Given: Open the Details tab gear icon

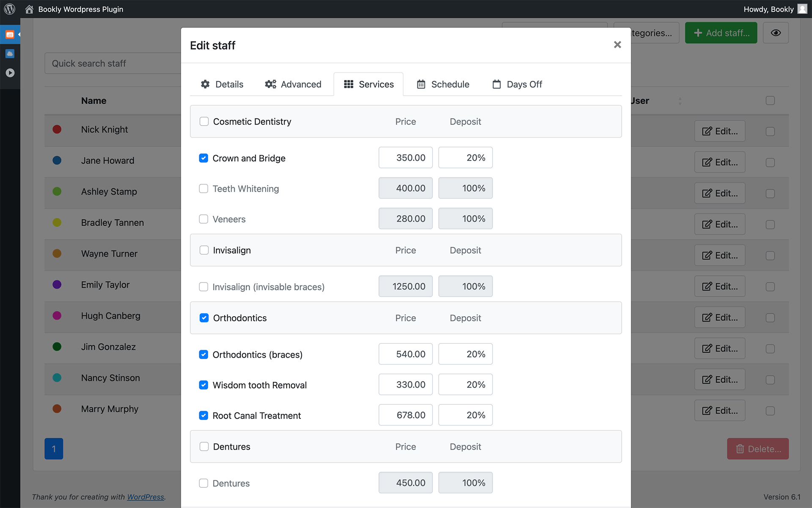Looking at the screenshot, I should click(x=206, y=84).
